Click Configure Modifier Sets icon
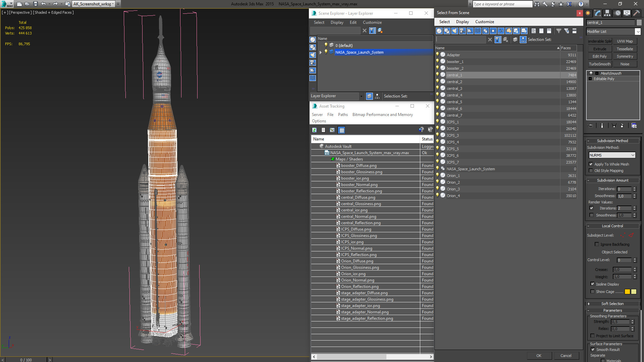Viewport: 644px width, 362px height. 634,125
